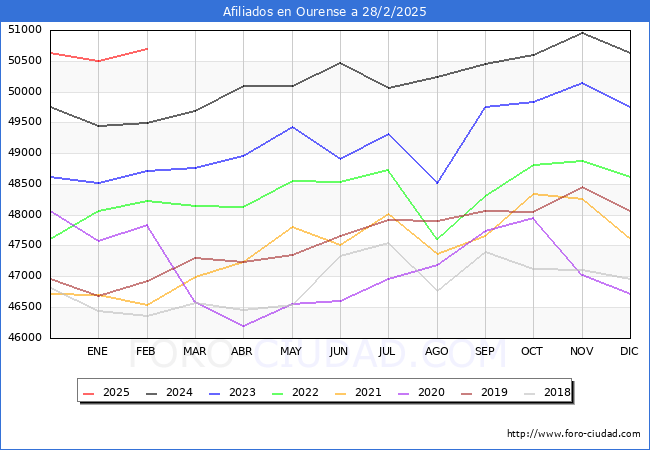Click the 49000 y-axis value
650x450 pixels.
[25, 152]
